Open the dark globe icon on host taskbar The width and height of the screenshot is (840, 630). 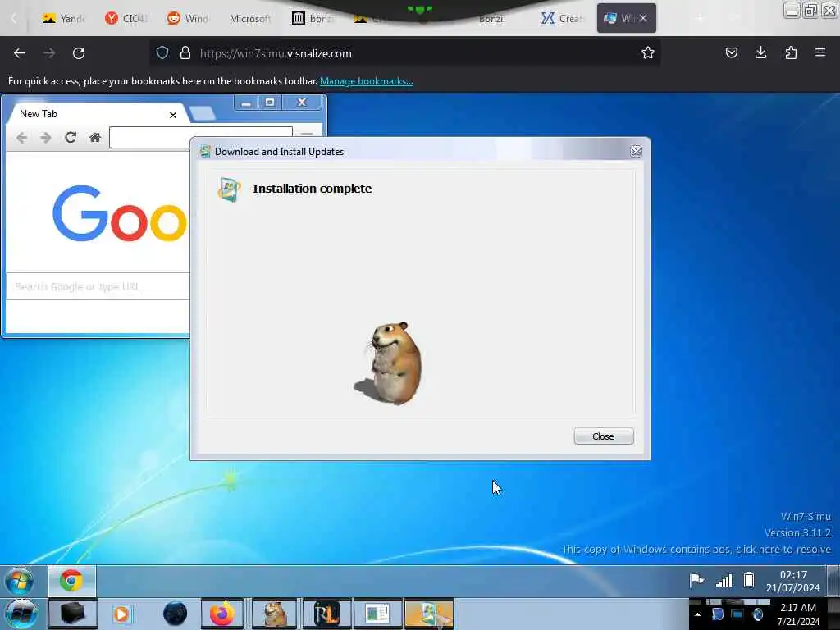point(176,614)
